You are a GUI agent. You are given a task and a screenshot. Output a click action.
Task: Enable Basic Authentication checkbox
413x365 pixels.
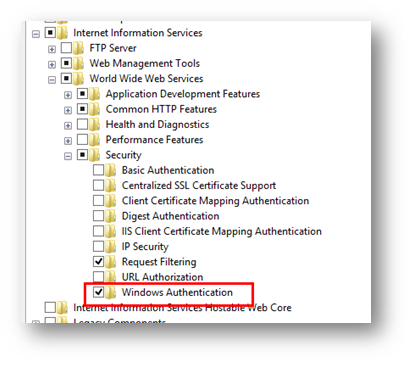(x=98, y=170)
